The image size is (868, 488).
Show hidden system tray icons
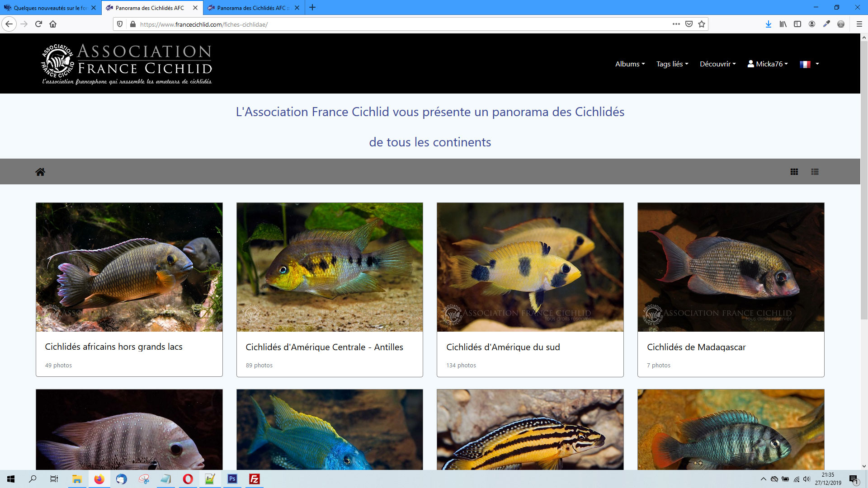click(x=764, y=479)
